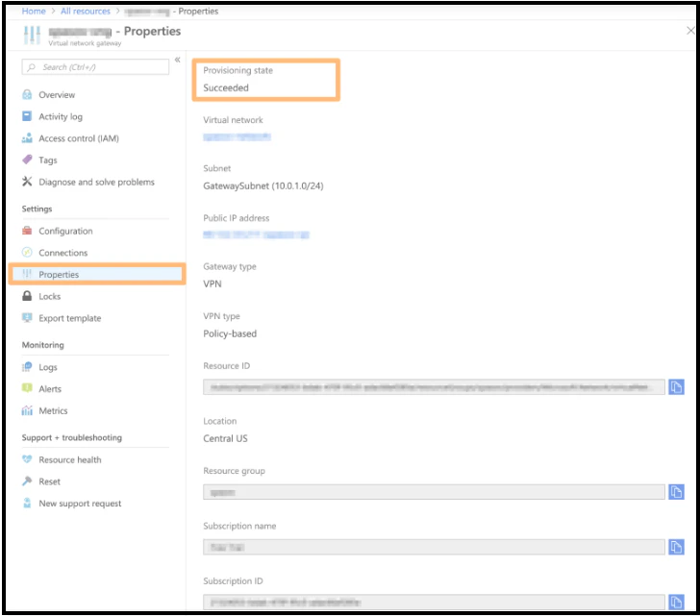Click the Resource health heart icon
Screen dimensions: 700x616
coord(27,459)
